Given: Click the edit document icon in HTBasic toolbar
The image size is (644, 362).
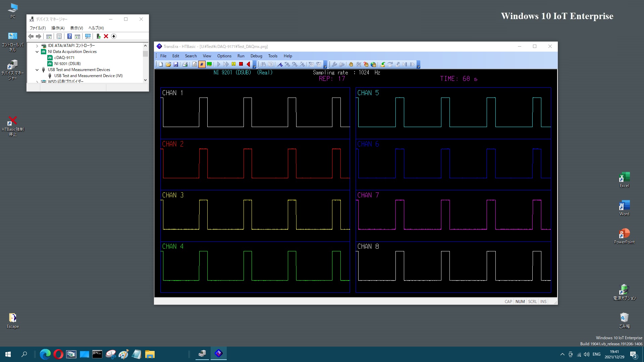Looking at the screenshot, I should (x=194, y=64).
